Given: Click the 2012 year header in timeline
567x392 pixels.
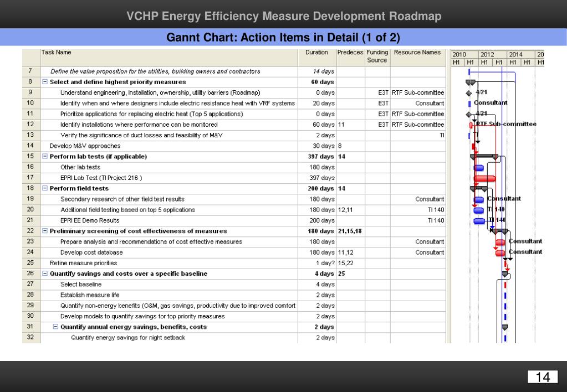Looking at the screenshot, I should pyautogui.click(x=493, y=55).
